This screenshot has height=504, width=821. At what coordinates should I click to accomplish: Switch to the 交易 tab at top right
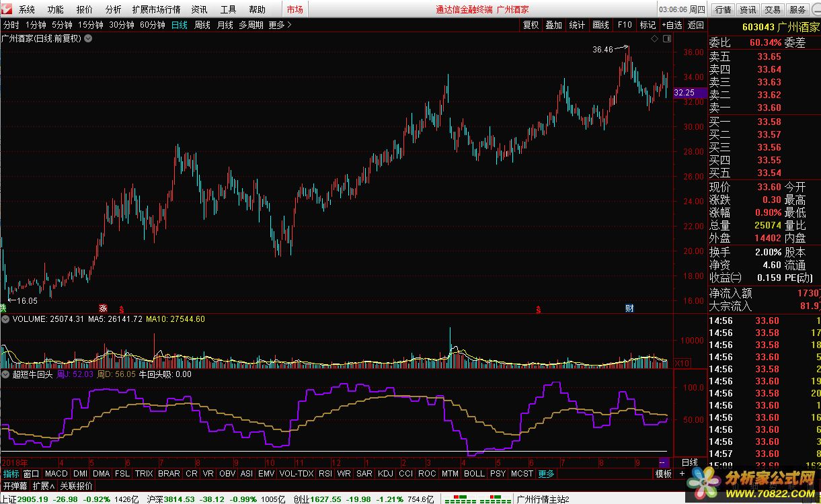[x=773, y=9]
